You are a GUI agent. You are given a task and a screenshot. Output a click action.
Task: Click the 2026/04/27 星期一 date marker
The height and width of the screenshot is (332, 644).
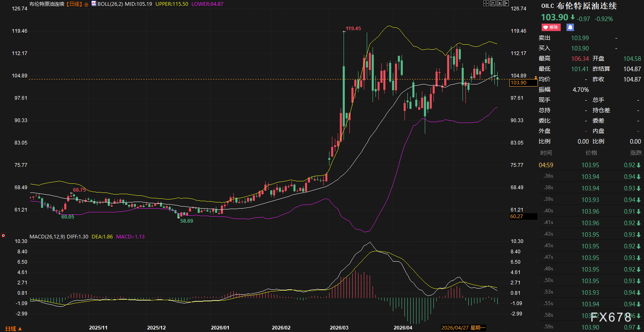pos(463,327)
